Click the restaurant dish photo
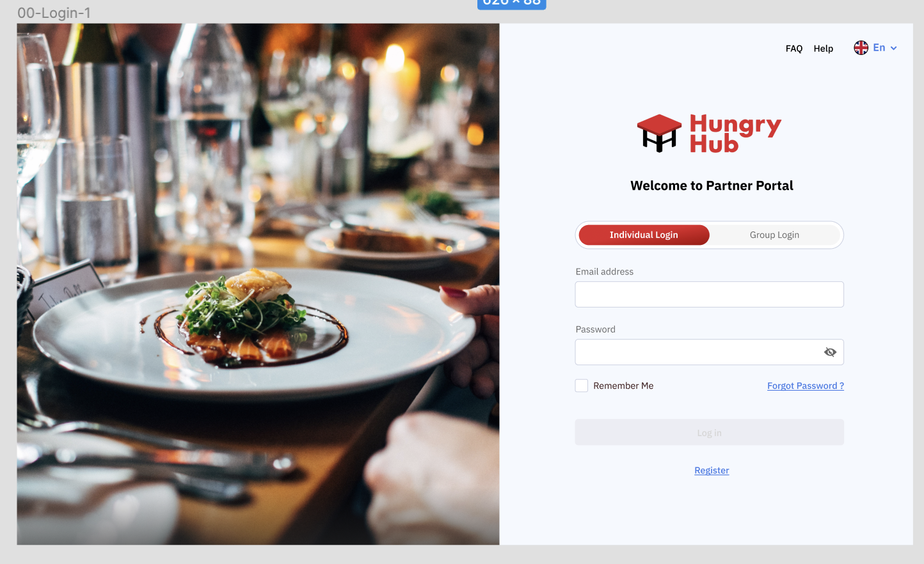This screenshot has width=924, height=564. click(258, 284)
